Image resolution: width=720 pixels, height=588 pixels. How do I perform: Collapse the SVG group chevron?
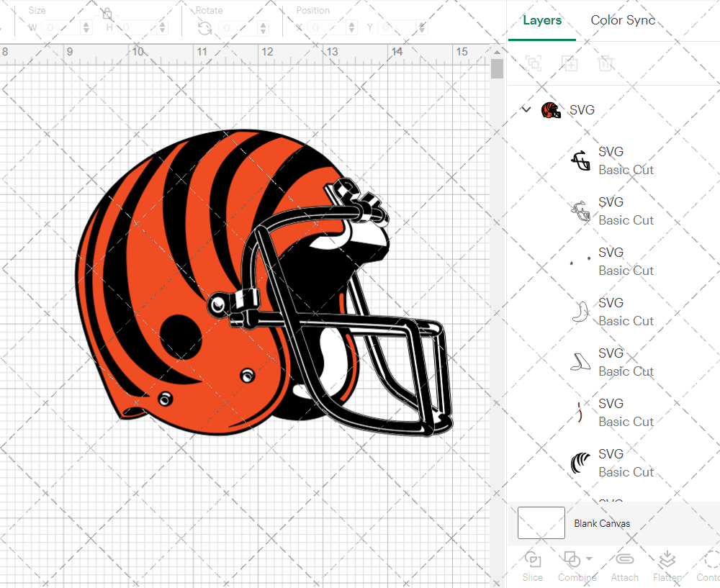526,109
